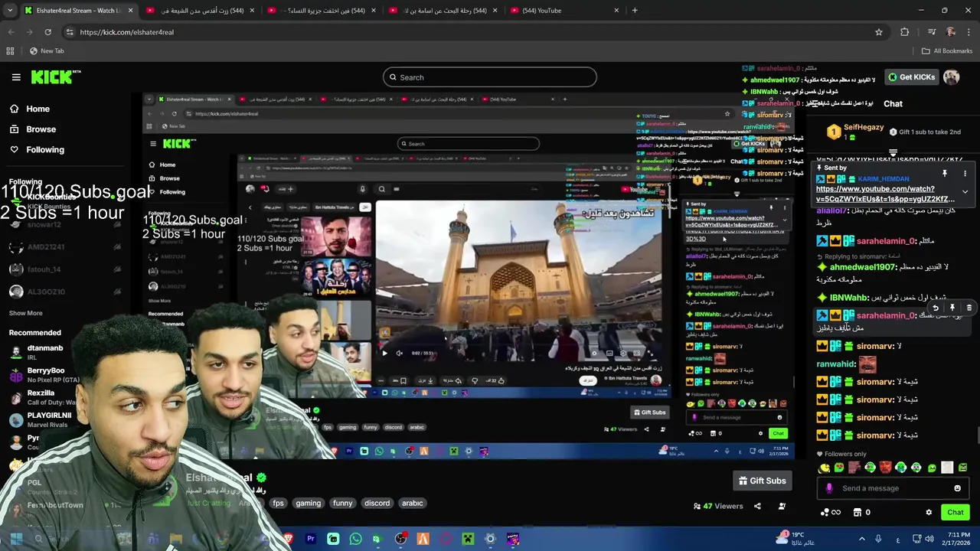Click username ahmedwael1907 in chat
The image size is (980, 551).
click(863, 267)
